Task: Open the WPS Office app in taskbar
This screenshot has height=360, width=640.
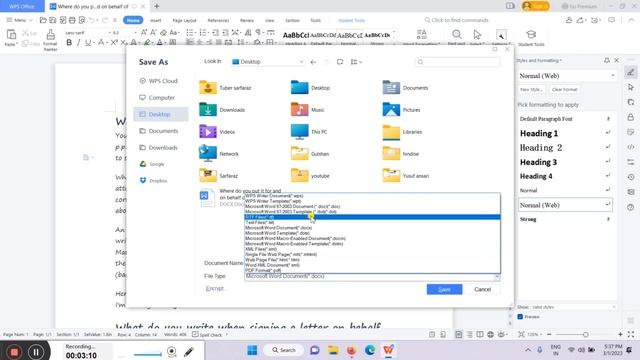Action: (388, 350)
